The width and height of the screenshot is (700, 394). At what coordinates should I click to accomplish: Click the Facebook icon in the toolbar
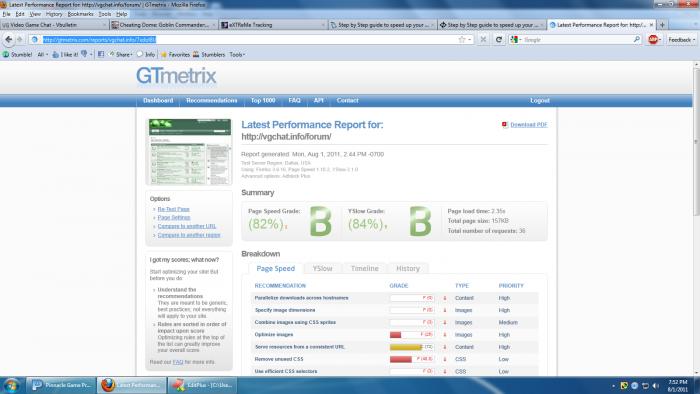pos(101,54)
